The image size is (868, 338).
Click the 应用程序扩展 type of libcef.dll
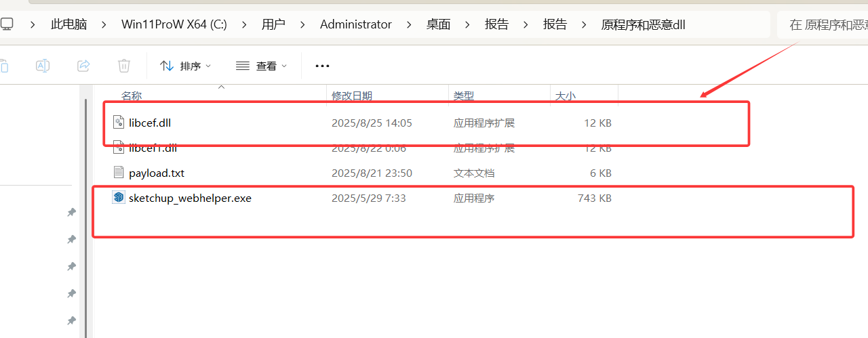click(484, 123)
